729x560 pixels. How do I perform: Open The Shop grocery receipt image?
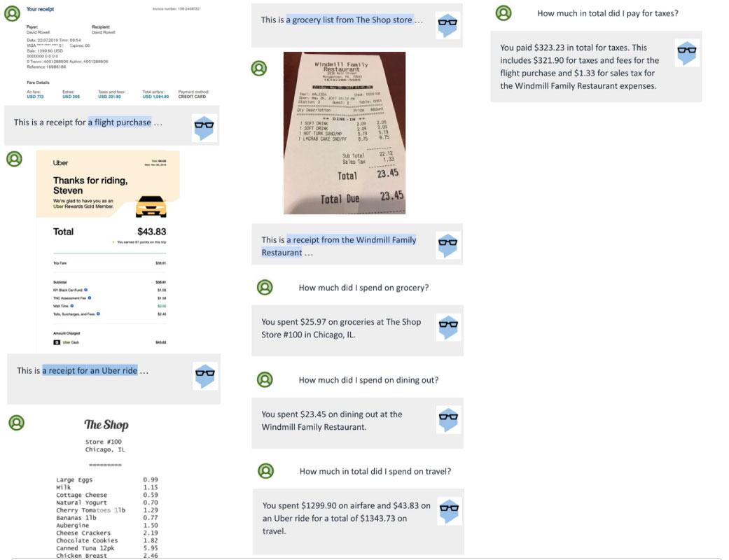pos(106,487)
